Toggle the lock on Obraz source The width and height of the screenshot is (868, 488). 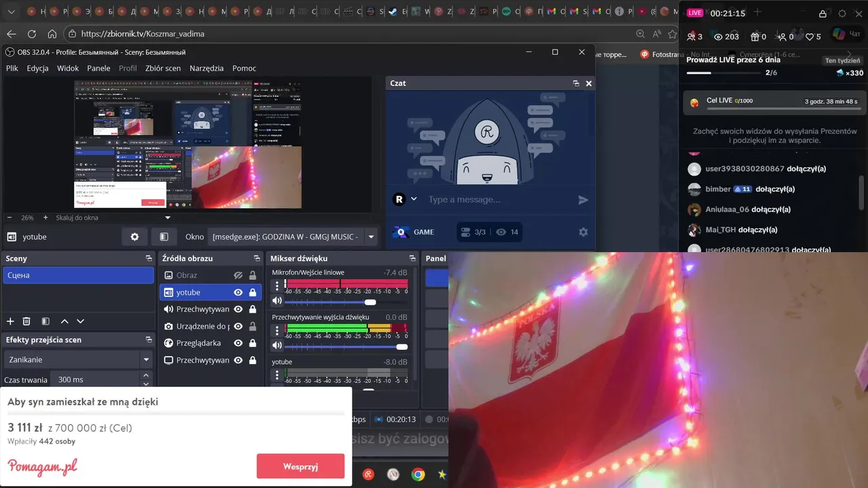coord(252,275)
